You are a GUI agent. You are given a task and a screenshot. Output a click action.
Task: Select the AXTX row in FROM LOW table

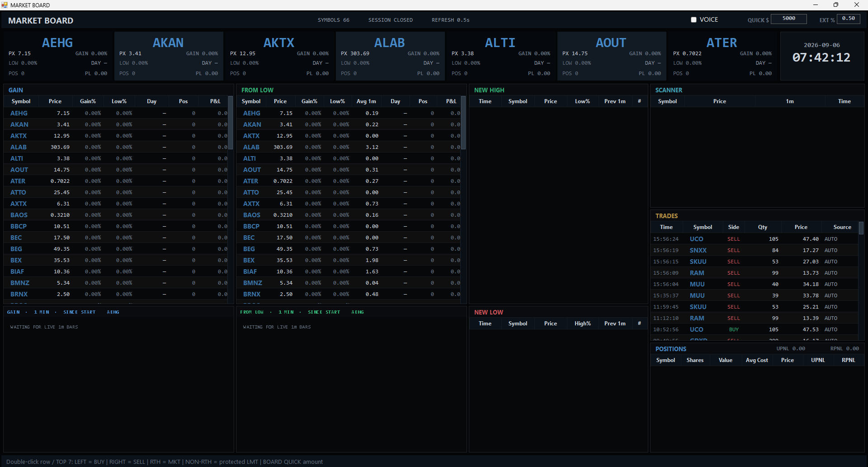[x=349, y=204]
